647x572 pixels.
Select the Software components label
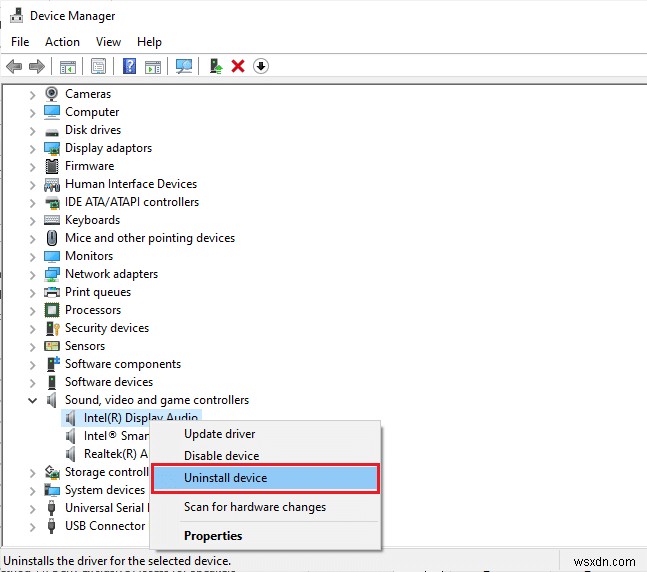coord(123,364)
